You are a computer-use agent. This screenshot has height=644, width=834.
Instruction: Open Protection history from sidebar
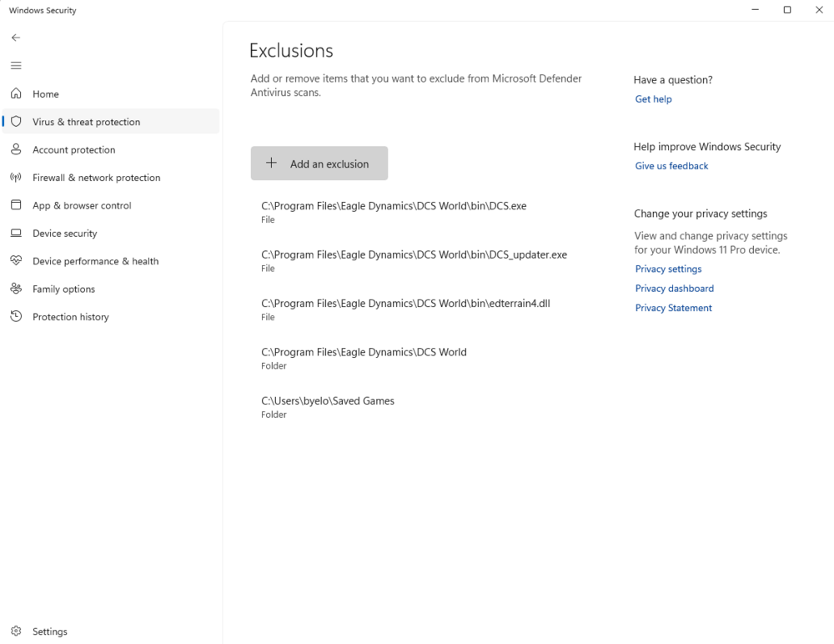click(x=70, y=317)
